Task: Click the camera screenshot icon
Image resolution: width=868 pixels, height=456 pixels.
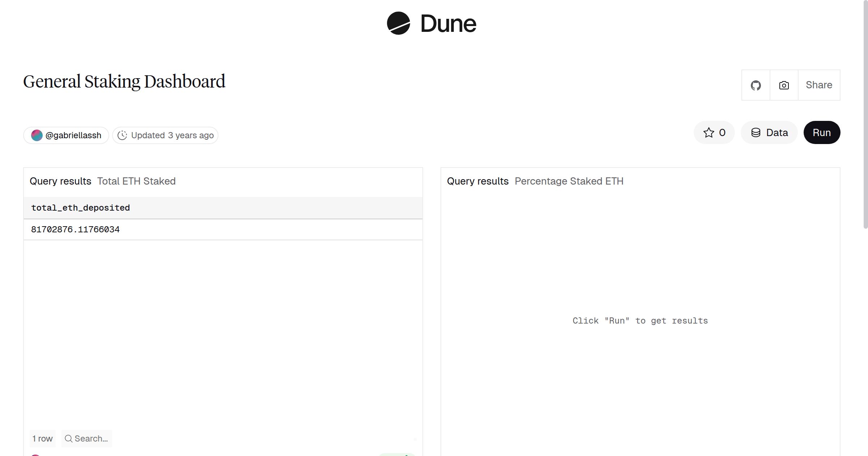Action: (783, 85)
